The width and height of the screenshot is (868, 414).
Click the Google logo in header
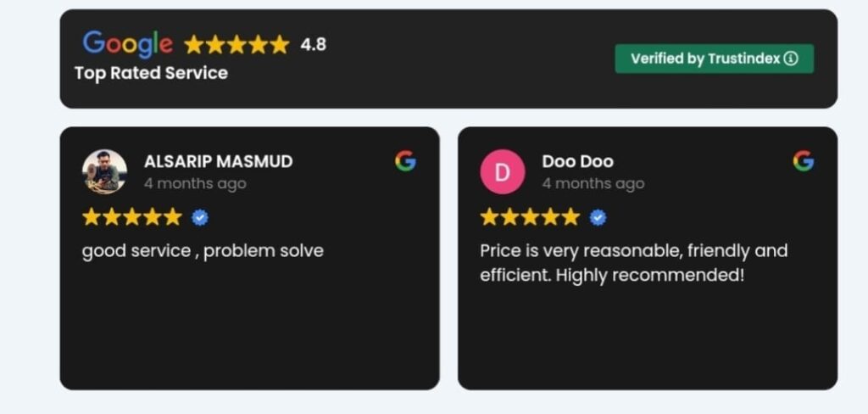click(128, 43)
